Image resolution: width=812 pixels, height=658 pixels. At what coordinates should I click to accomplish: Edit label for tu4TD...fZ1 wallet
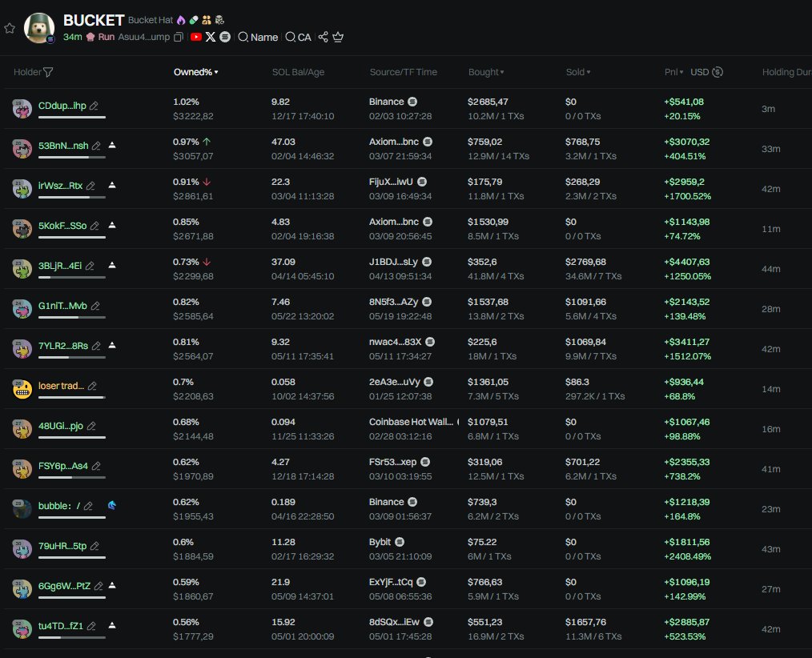pyautogui.click(x=91, y=626)
